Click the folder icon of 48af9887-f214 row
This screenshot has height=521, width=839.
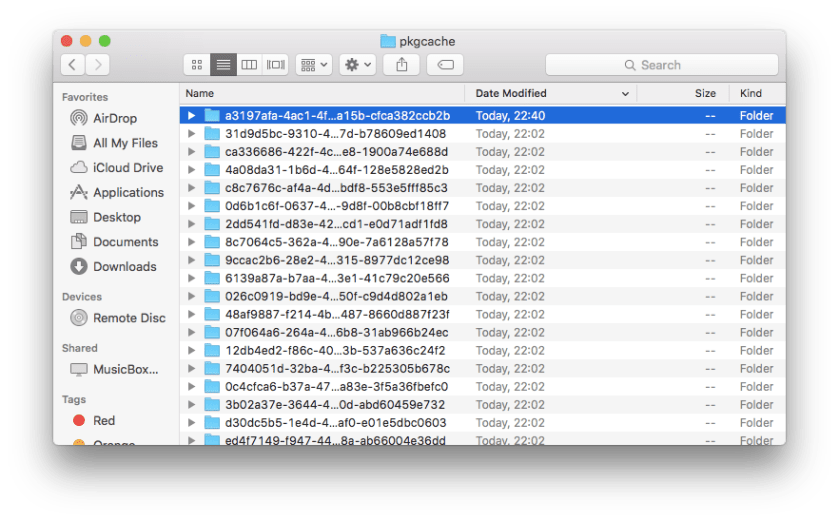(212, 315)
